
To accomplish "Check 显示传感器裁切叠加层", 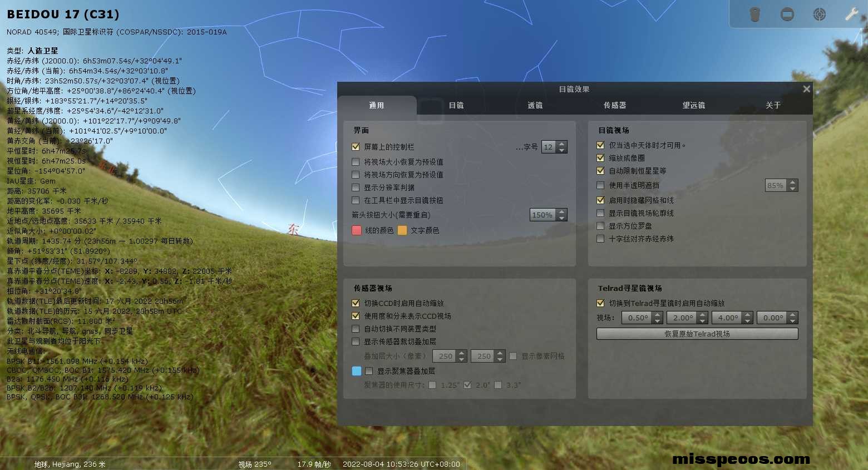I will (356, 342).
